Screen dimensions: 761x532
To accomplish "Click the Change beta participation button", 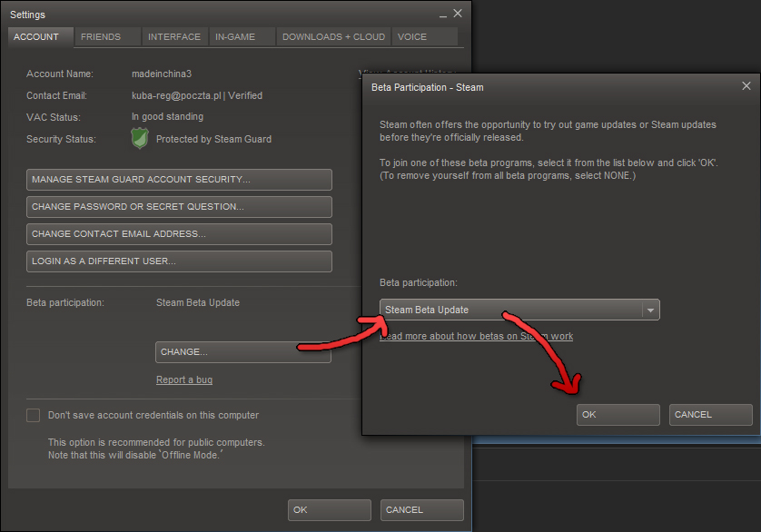I will (x=243, y=352).
